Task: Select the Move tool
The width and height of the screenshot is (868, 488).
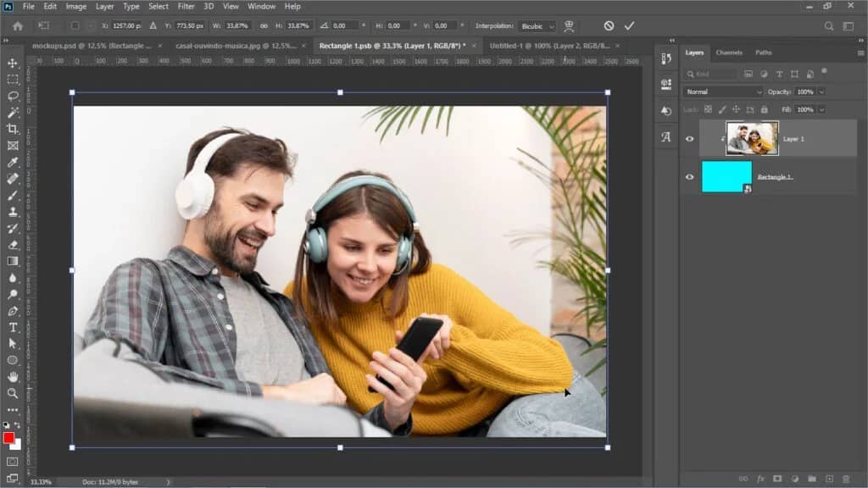Action: pos(13,63)
